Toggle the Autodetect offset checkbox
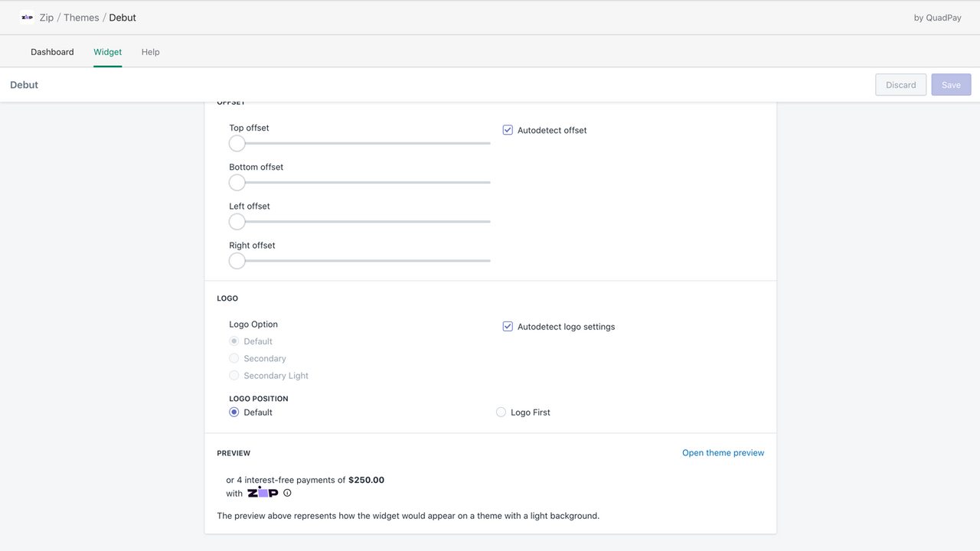This screenshot has height=551, width=980. pyautogui.click(x=508, y=130)
